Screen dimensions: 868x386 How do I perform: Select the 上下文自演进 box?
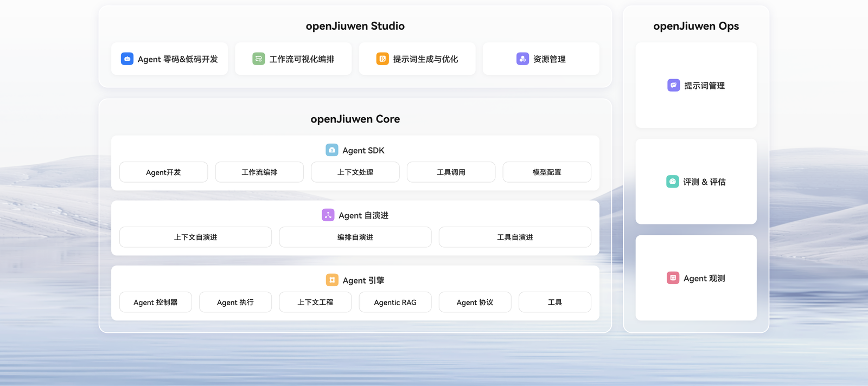click(x=195, y=237)
